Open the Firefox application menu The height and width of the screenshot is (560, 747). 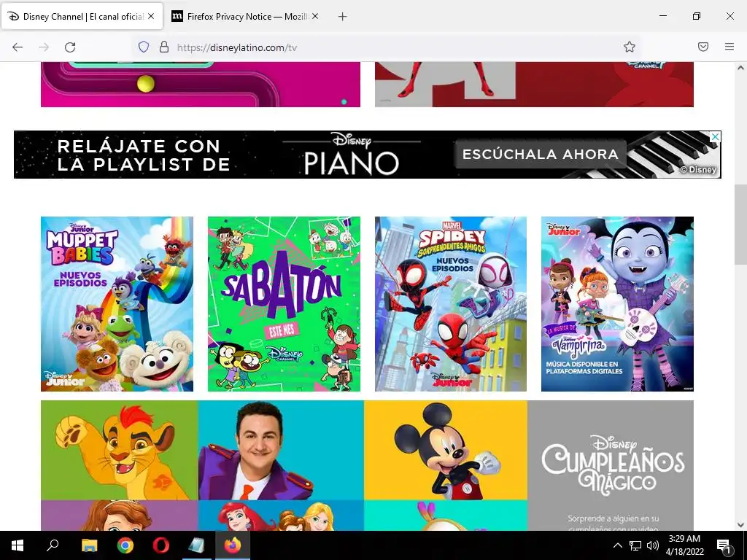[x=729, y=47]
